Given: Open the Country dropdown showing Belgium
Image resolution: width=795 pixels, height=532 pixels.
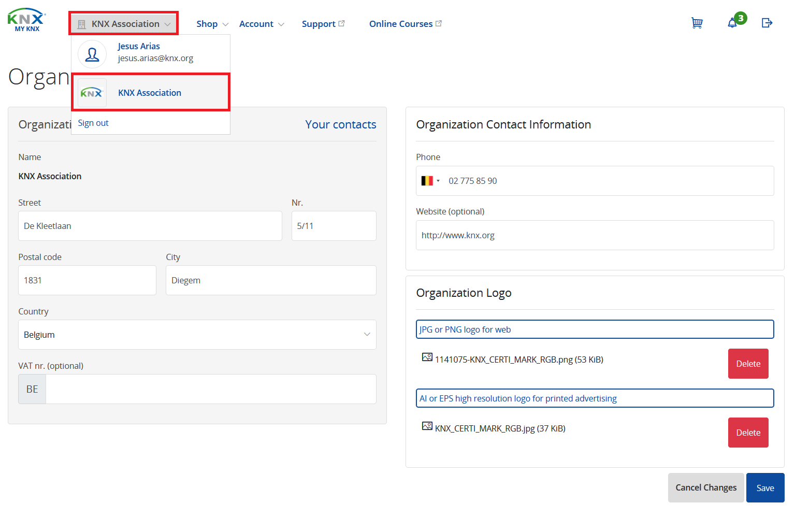Looking at the screenshot, I should click(197, 335).
